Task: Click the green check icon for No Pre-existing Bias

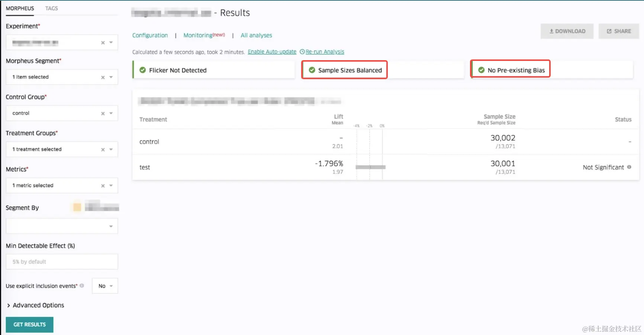Action: 481,70
